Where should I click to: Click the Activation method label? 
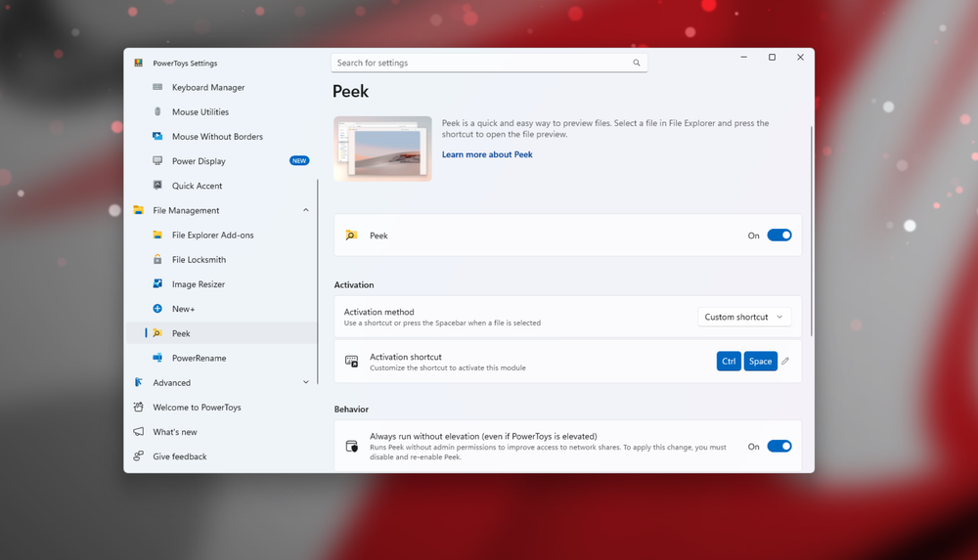point(378,312)
